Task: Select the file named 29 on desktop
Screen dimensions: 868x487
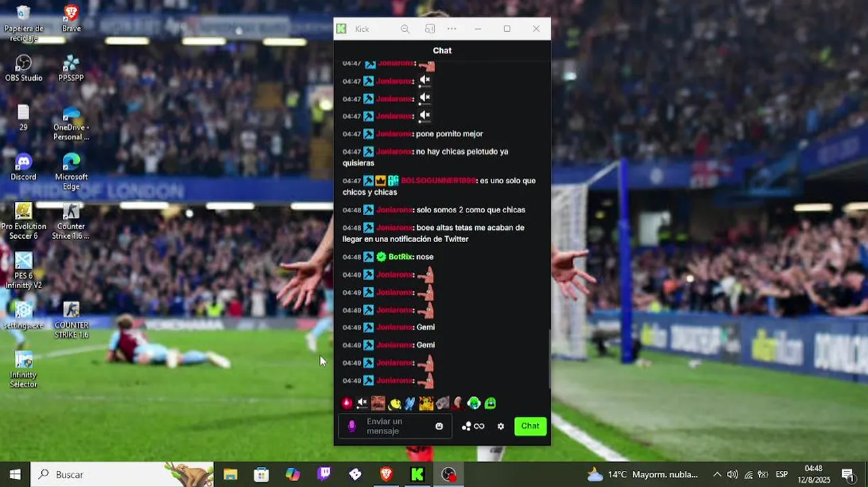Action: [x=24, y=118]
